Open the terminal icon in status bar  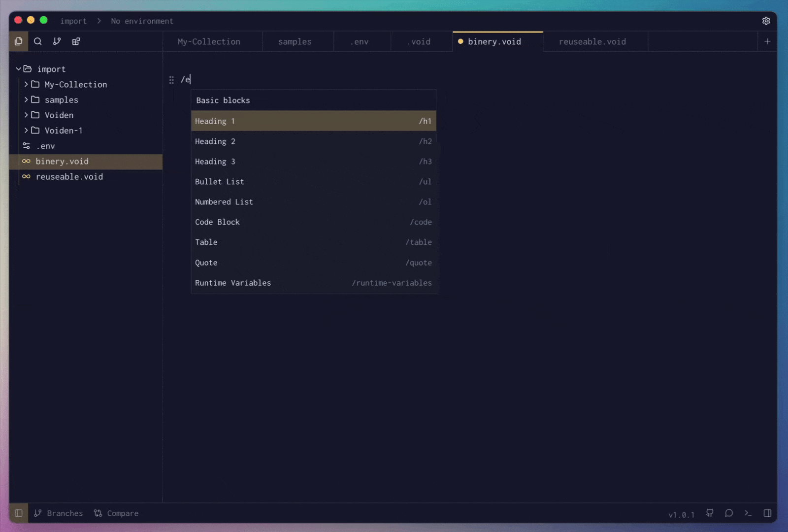click(748, 513)
